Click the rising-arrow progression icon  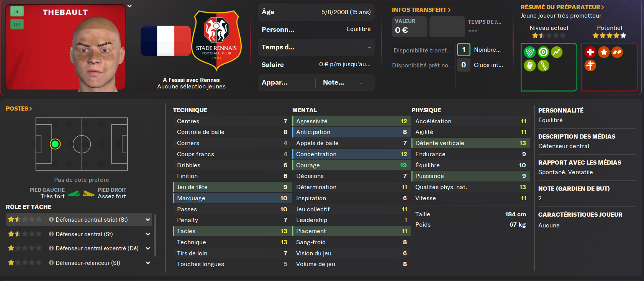click(557, 52)
